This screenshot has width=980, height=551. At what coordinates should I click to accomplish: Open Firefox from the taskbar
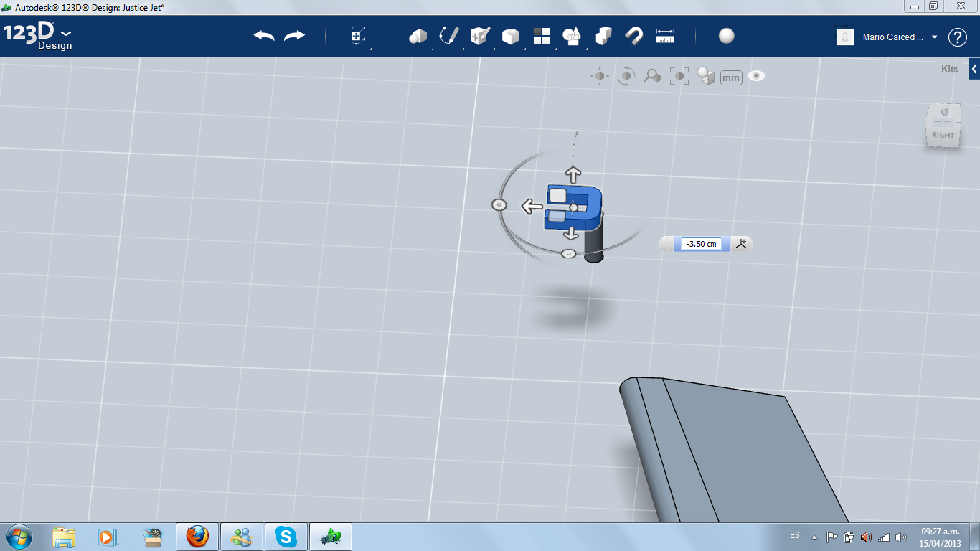tap(197, 537)
